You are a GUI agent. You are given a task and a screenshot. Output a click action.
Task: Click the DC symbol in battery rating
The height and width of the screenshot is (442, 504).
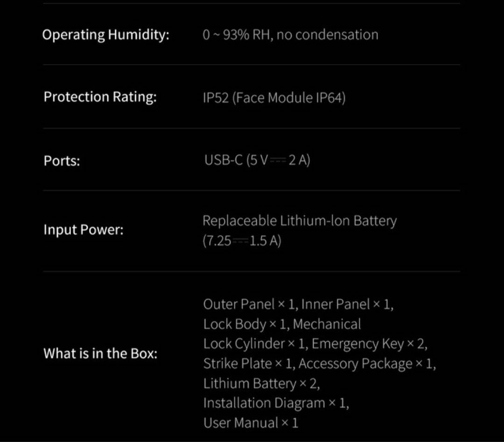[x=240, y=241]
